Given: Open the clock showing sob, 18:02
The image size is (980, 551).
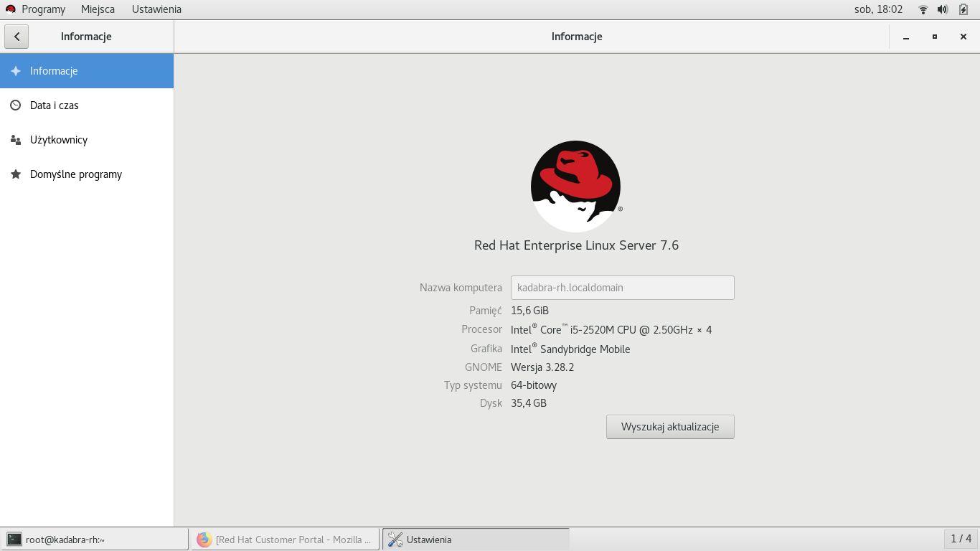Looking at the screenshot, I should [878, 9].
